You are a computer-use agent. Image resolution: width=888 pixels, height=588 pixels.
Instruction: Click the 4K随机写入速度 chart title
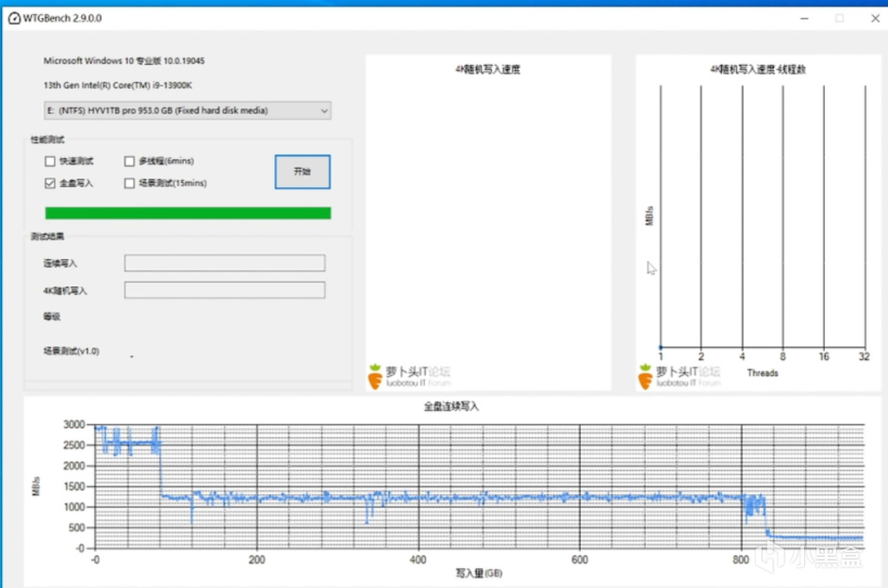[x=487, y=69]
